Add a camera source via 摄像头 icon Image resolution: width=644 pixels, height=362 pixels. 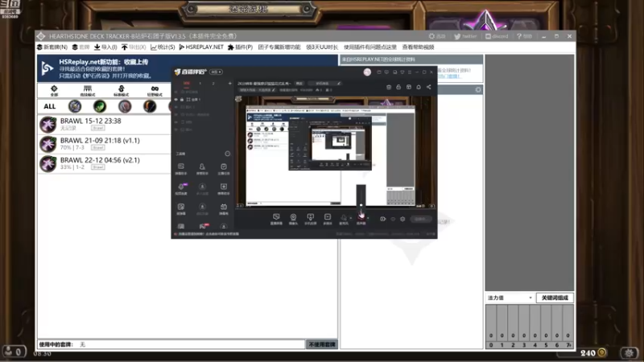click(293, 219)
